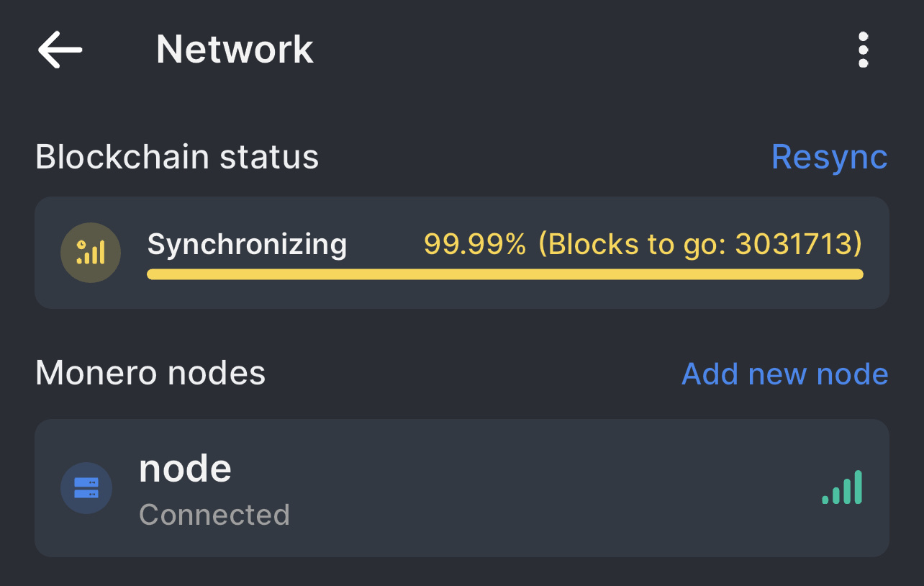Tap the yellow sync status icon

coord(91,253)
